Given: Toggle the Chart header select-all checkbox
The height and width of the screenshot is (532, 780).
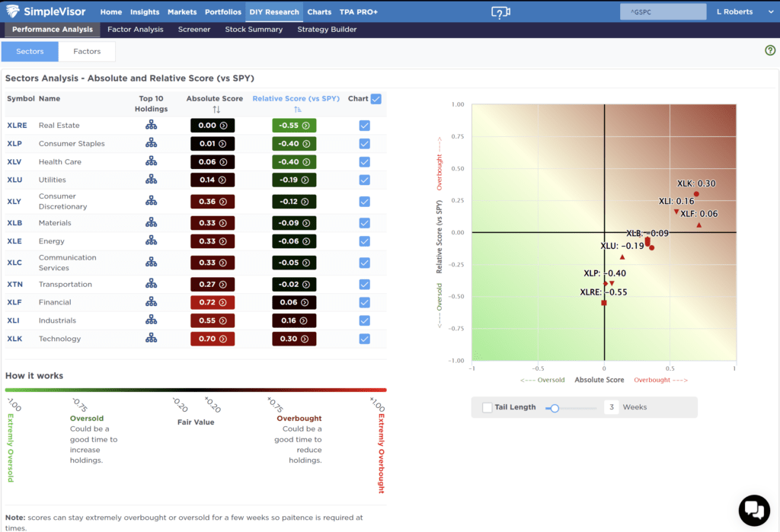Looking at the screenshot, I should coord(376,99).
